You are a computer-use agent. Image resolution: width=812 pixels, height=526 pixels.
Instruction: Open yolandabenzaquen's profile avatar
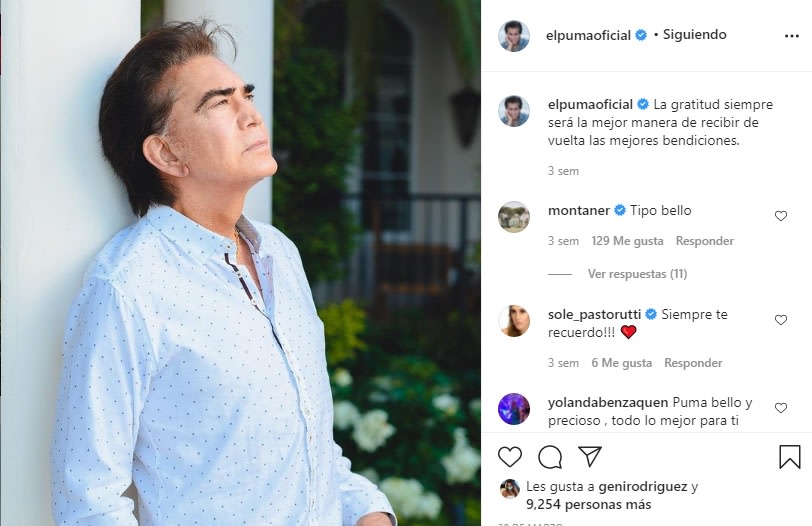tap(514, 409)
